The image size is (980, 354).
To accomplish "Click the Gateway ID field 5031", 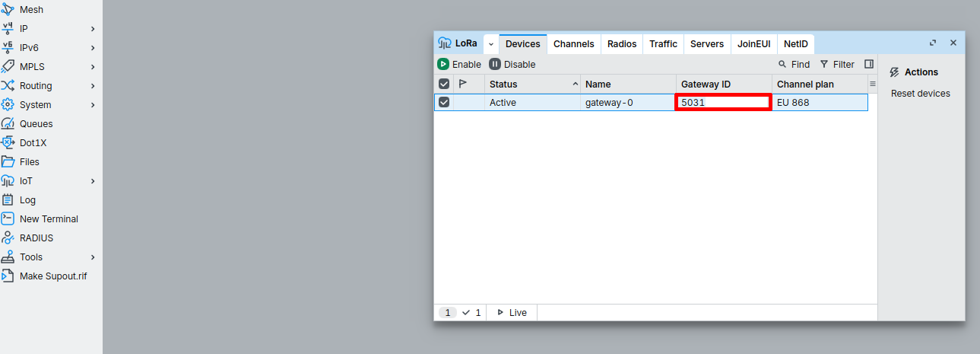I will click(723, 102).
